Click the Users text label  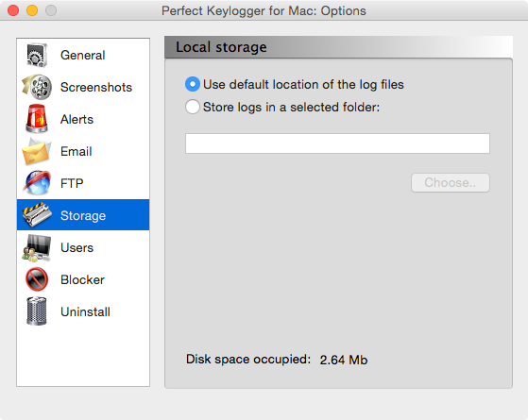[77, 247]
